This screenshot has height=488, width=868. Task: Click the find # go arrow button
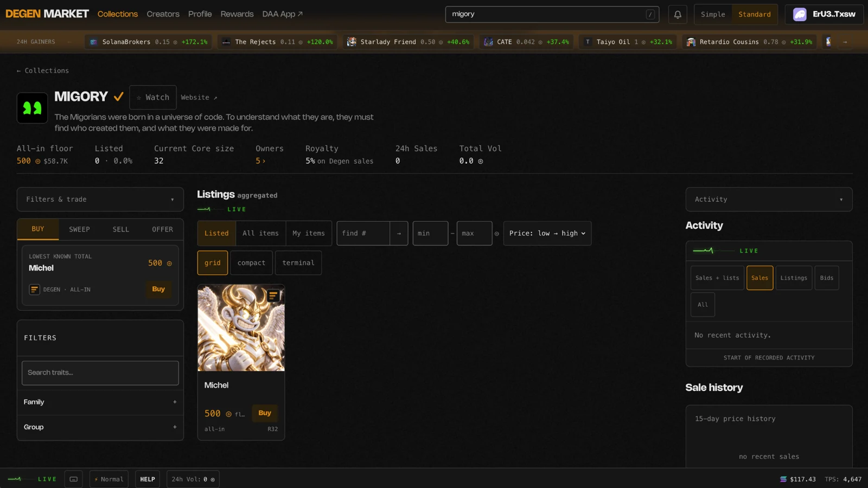(x=399, y=233)
